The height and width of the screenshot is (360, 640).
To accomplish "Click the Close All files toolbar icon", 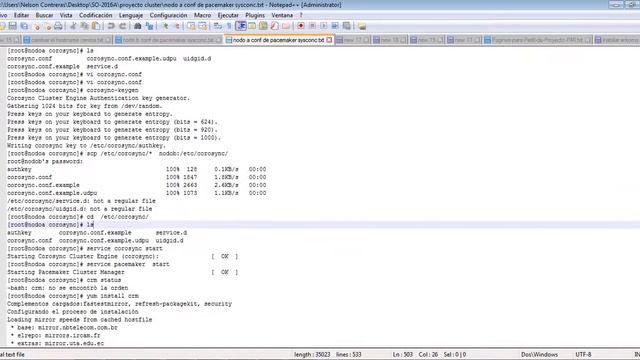I will 48,26.
